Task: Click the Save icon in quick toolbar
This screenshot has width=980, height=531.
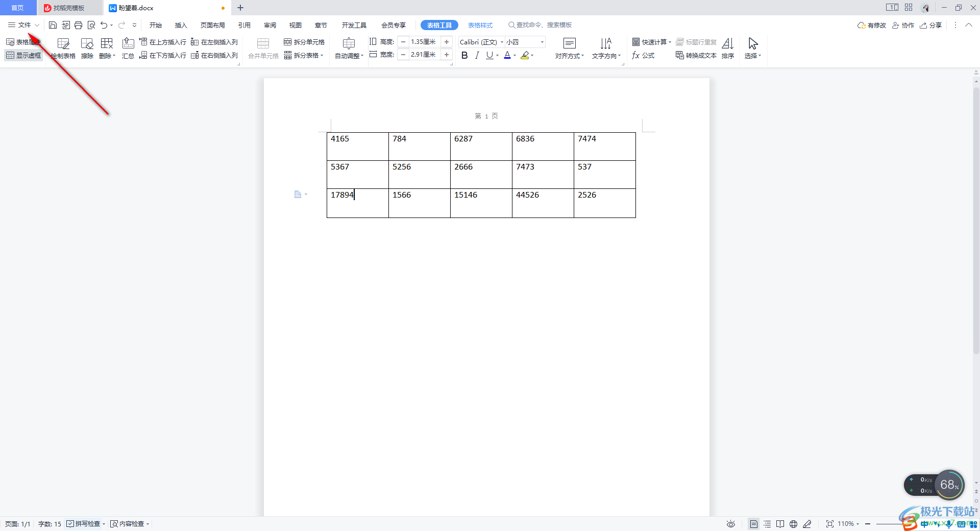Action: 53,25
